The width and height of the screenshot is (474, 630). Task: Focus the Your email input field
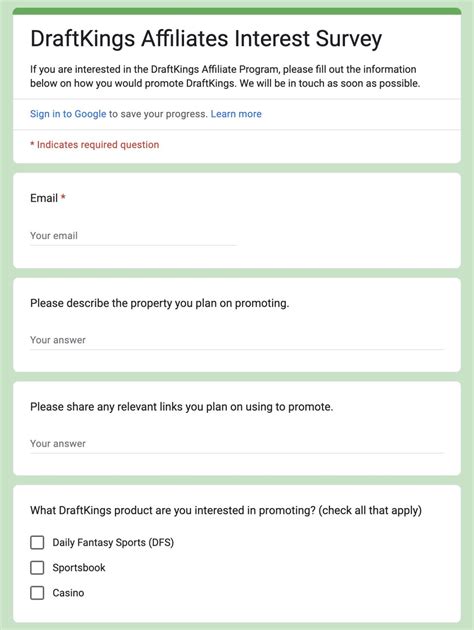[133, 236]
